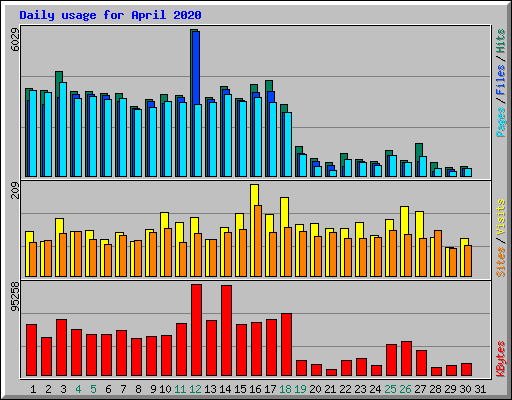This screenshot has width=512, height=400.
Task: Click day label 7 on the x-axis
Action: 123,389
